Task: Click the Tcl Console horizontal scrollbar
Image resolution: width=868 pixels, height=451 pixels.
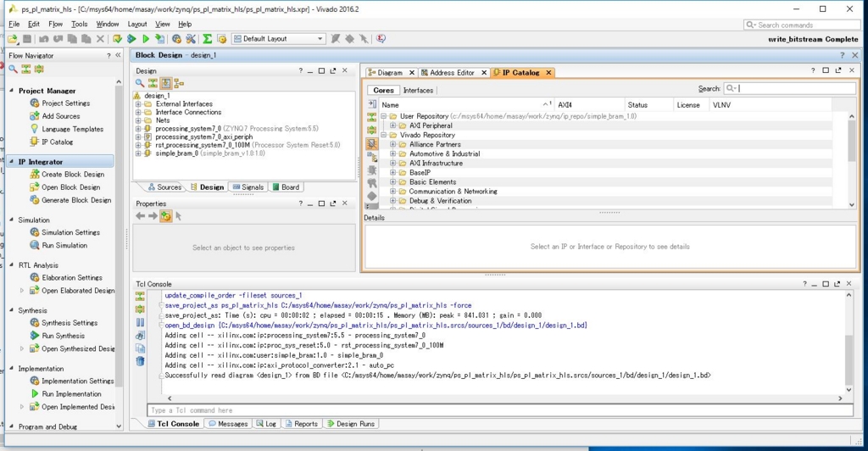Action: point(504,398)
